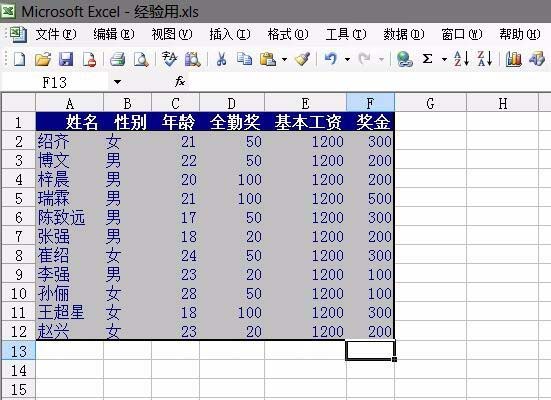The width and height of the screenshot is (551, 400).
Task: Open the 视图(V) menu
Action: (171, 34)
